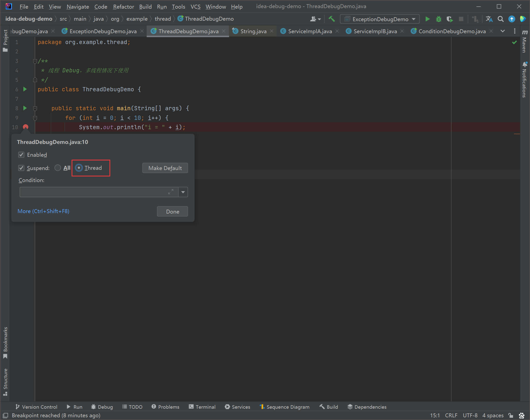Switch to the ServiceImplA.java tab

click(310, 31)
